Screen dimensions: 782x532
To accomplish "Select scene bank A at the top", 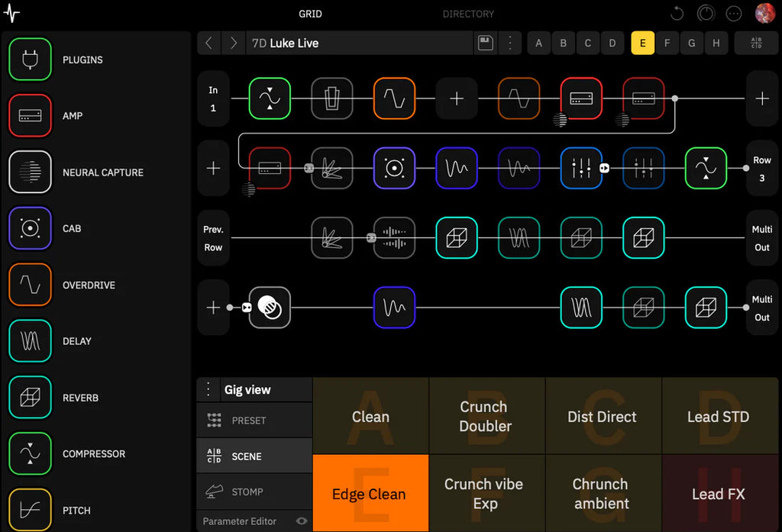I will (x=538, y=43).
